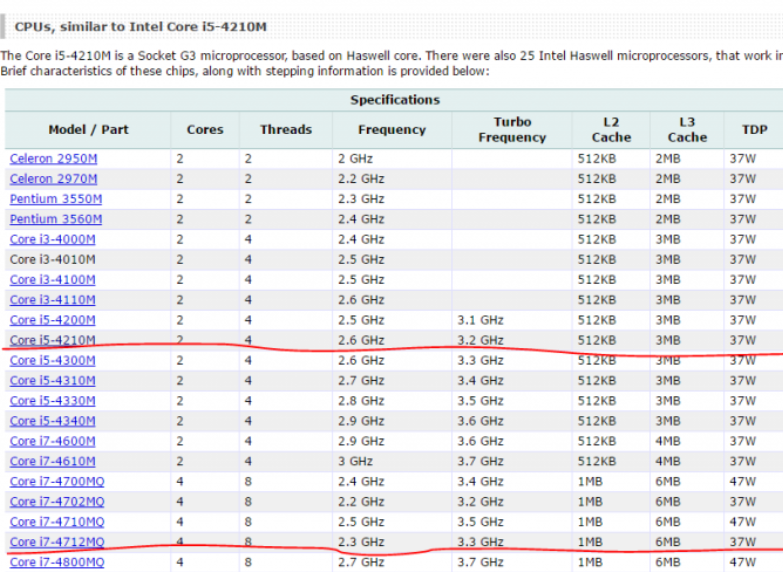Open the Core i5-4340M link
Image resolution: width=783 pixels, height=572 pixels.
(52, 421)
